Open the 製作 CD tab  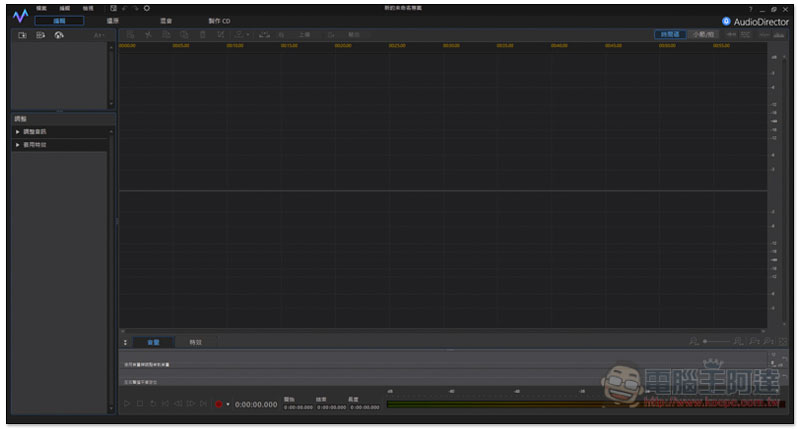point(219,21)
